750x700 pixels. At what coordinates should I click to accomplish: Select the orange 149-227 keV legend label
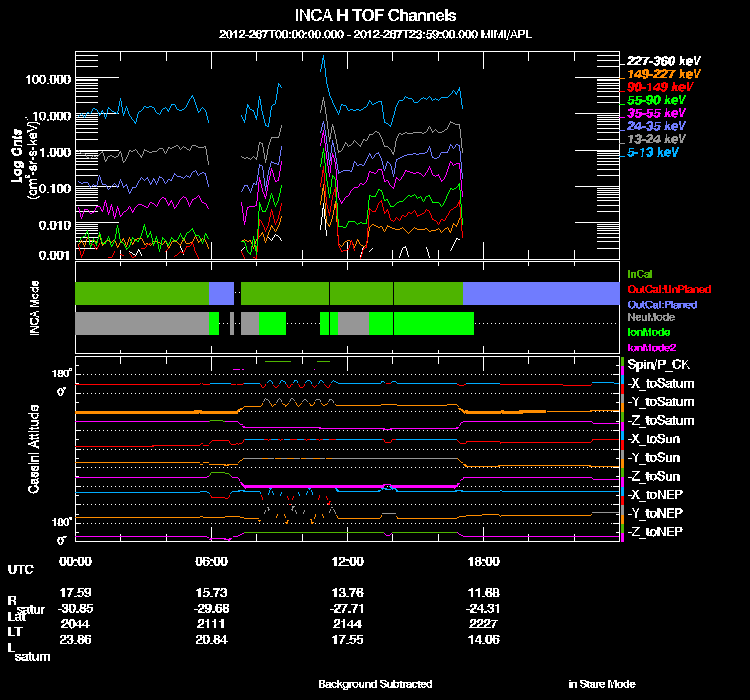(x=663, y=74)
